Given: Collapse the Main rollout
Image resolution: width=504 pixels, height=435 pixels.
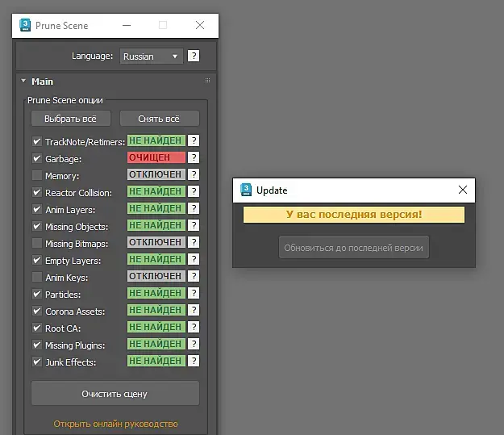Looking at the screenshot, I should pyautogui.click(x=23, y=81).
